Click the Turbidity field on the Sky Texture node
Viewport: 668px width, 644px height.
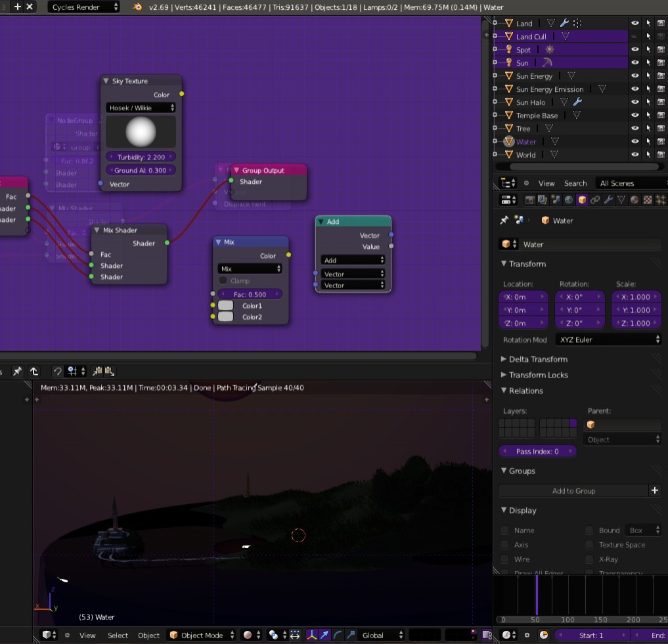[140, 157]
